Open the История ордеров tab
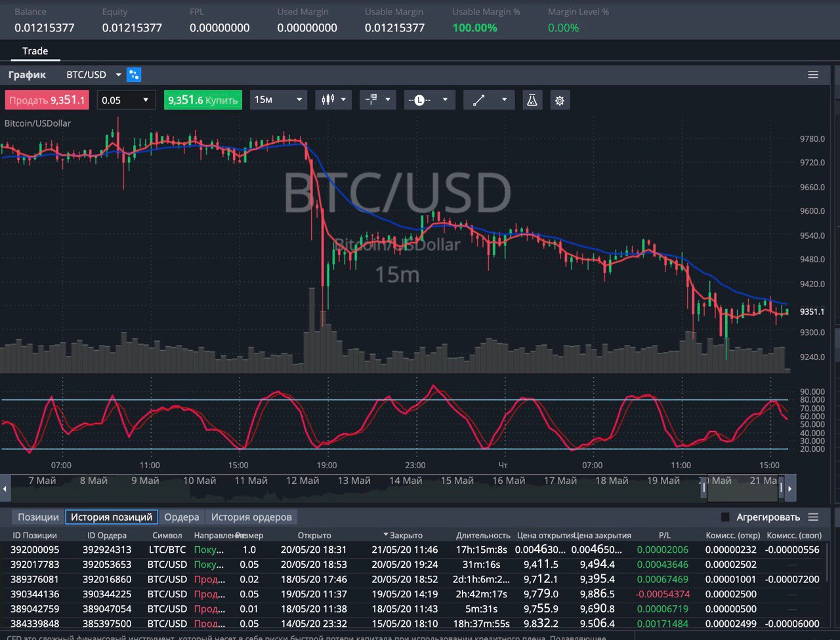 click(x=251, y=517)
